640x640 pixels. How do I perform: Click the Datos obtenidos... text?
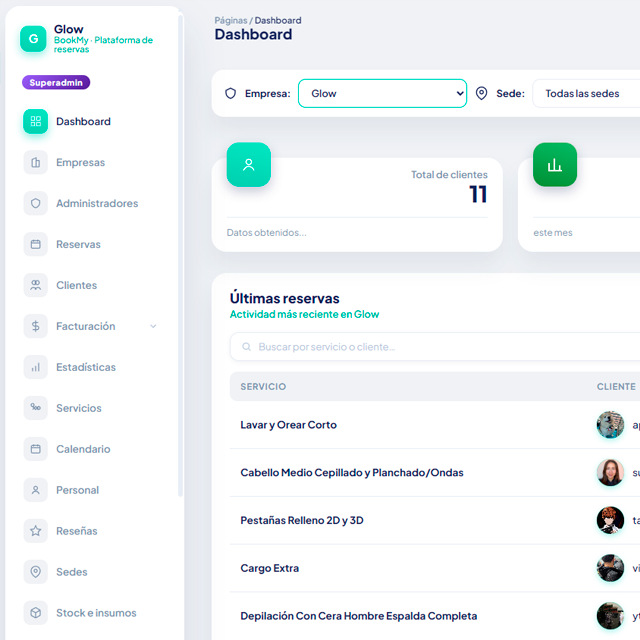tap(267, 233)
